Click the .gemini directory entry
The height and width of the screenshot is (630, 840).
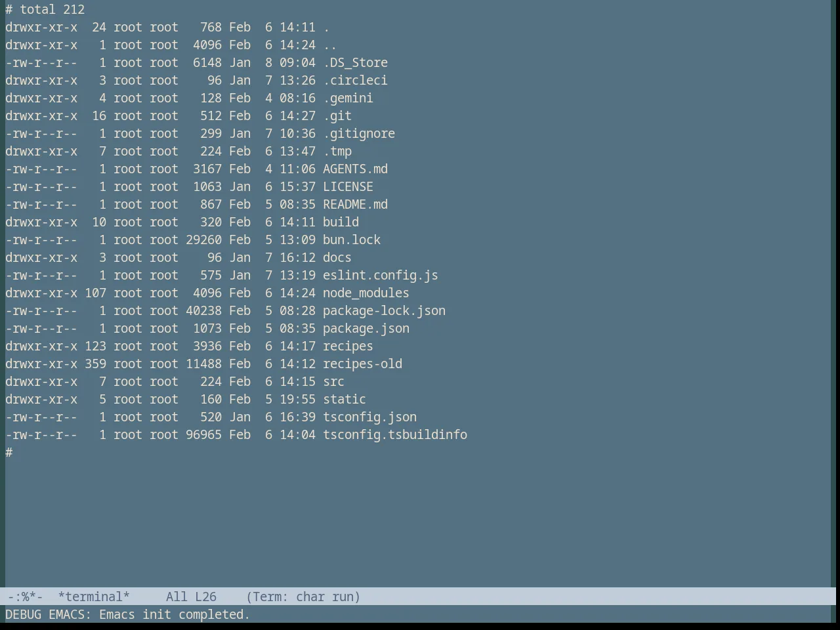(x=348, y=98)
